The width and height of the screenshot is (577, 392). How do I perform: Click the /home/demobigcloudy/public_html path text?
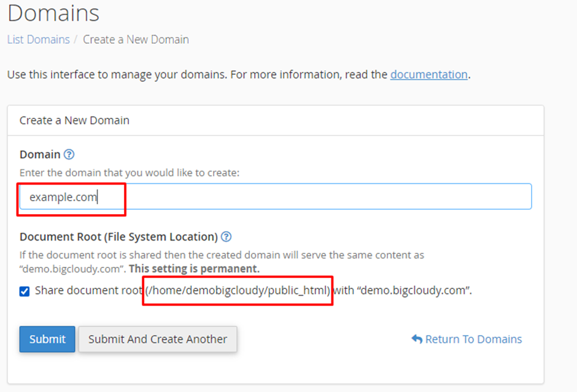tap(238, 291)
